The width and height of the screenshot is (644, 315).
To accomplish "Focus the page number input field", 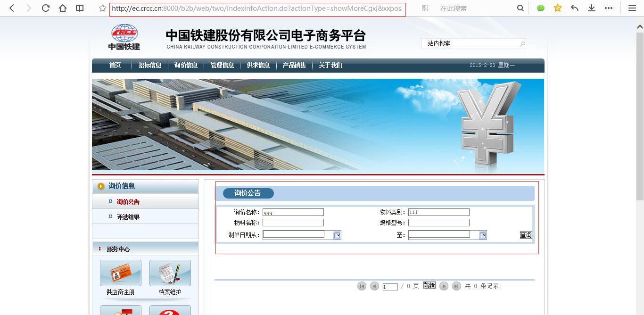I will [x=390, y=287].
